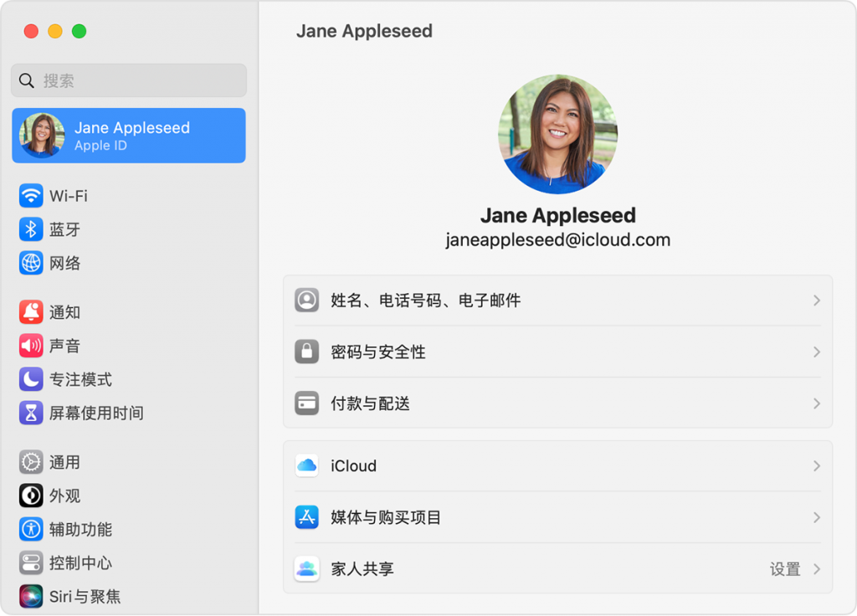The width and height of the screenshot is (857, 616).
Task: Select Jane Appleseed Apple ID sidebar entry
Action: click(x=129, y=136)
